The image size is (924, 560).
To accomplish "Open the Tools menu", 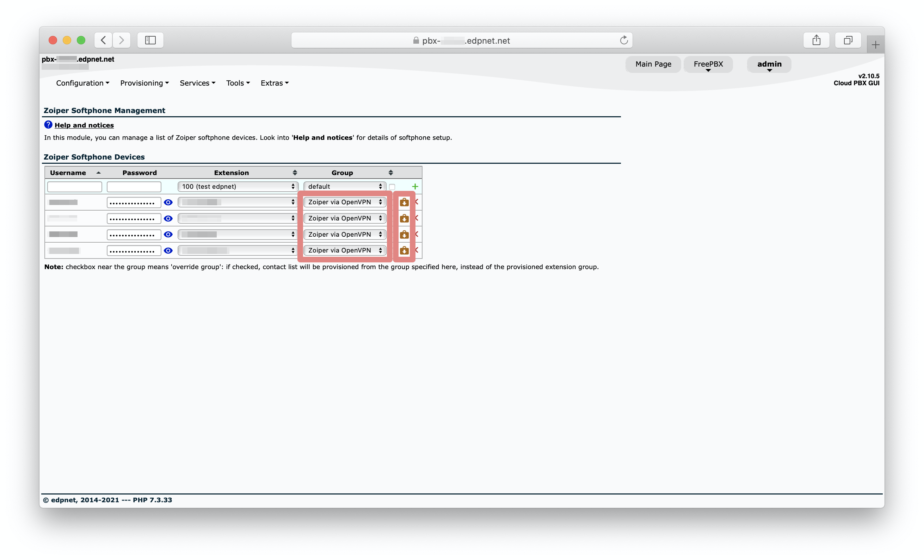I will [238, 83].
